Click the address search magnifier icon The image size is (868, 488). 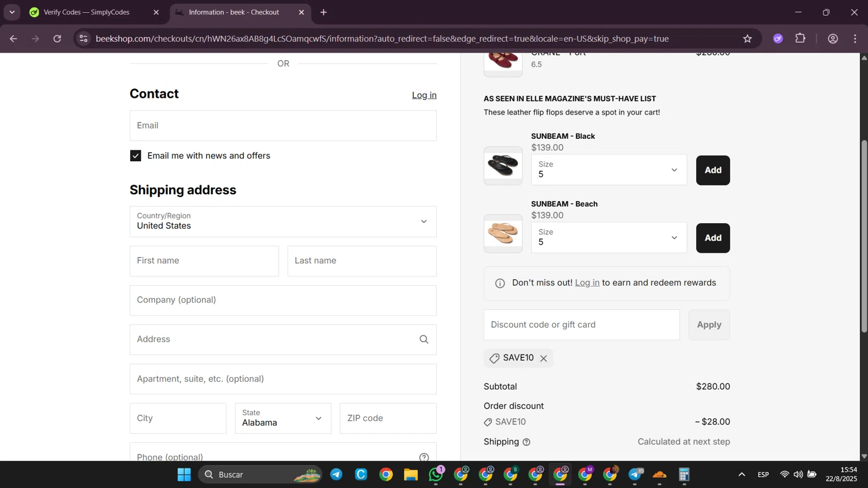pos(424,339)
